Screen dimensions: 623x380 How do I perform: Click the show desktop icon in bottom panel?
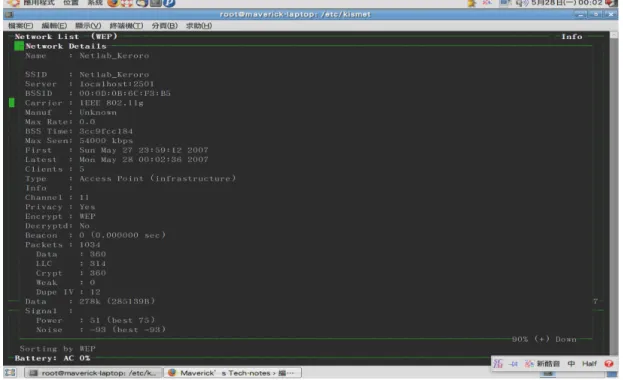click(x=10, y=373)
